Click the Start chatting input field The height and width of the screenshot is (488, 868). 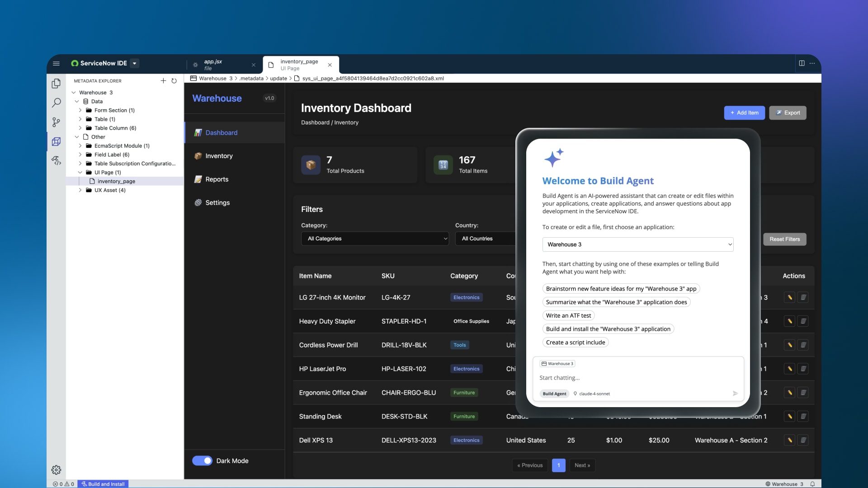pyautogui.click(x=633, y=378)
